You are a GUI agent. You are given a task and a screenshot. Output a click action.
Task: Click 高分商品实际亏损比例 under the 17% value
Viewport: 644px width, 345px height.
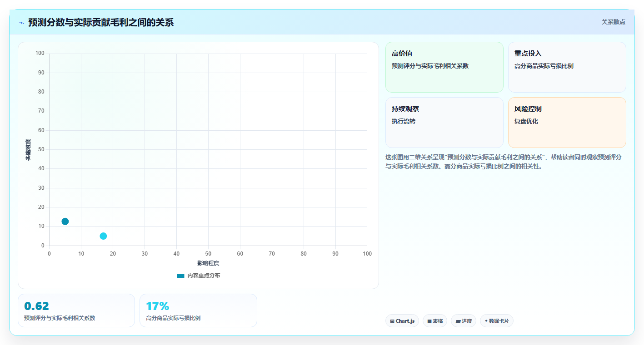coord(173,318)
